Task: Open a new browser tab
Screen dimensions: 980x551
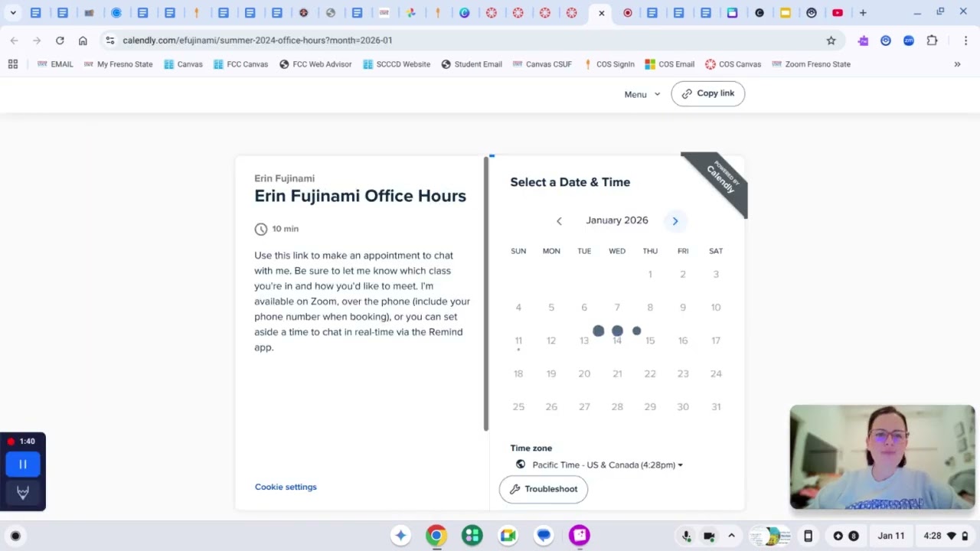Action: (x=863, y=13)
